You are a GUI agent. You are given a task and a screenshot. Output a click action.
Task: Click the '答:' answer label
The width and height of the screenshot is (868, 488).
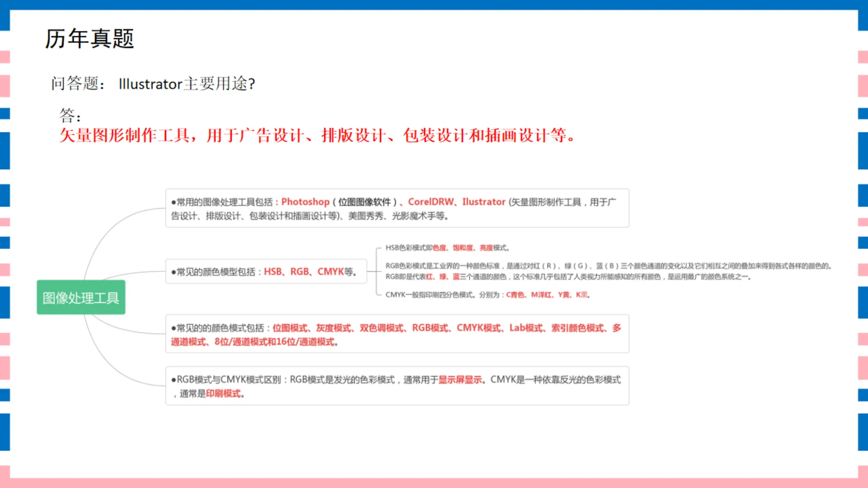(x=70, y=115)
